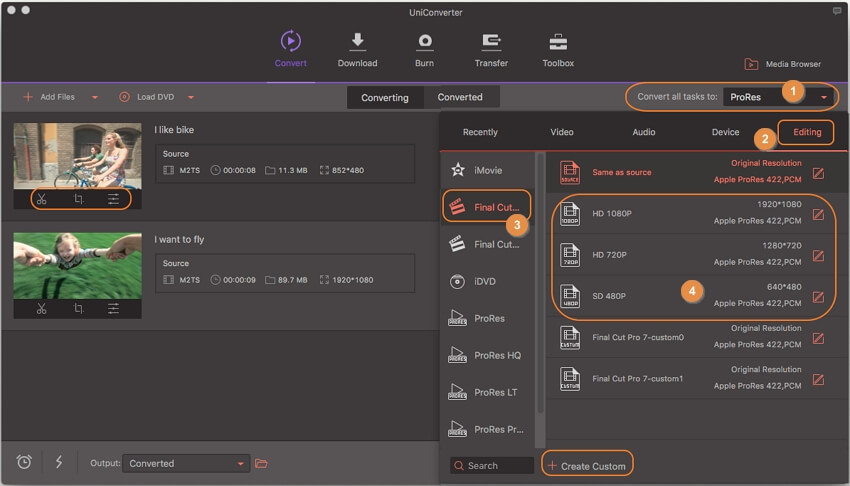
Task: Select the Editing format tab
Action: [807, 132]
